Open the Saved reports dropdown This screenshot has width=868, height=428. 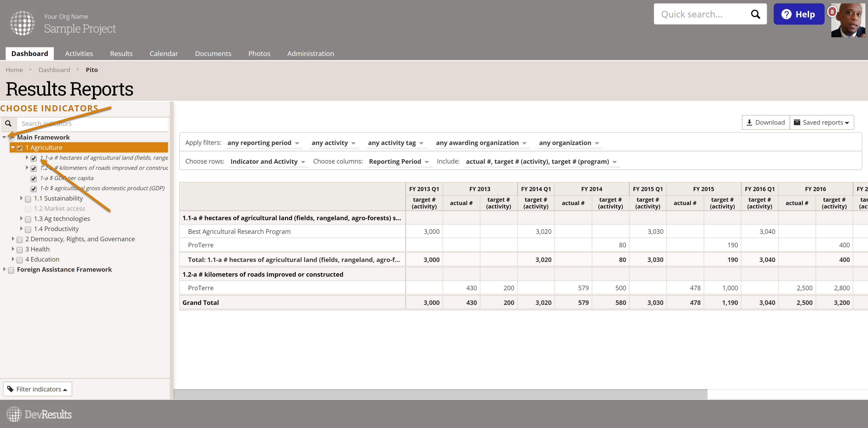click(822, 123)
